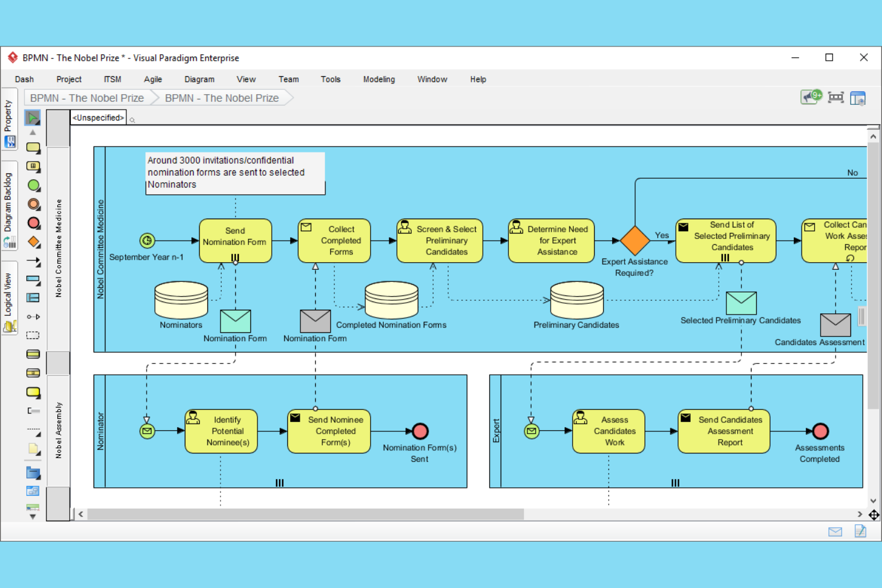Open the Team menu
This screenshot has height=588, width=882.
point(288,79)
